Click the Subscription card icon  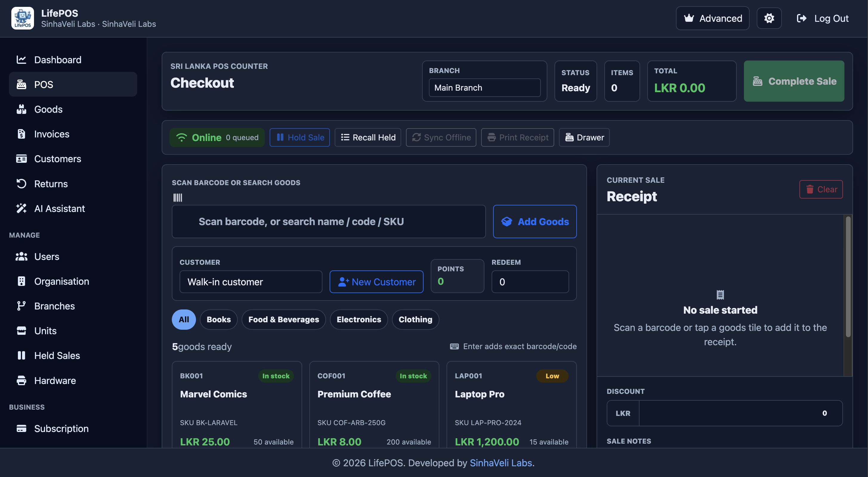point(21,428)
